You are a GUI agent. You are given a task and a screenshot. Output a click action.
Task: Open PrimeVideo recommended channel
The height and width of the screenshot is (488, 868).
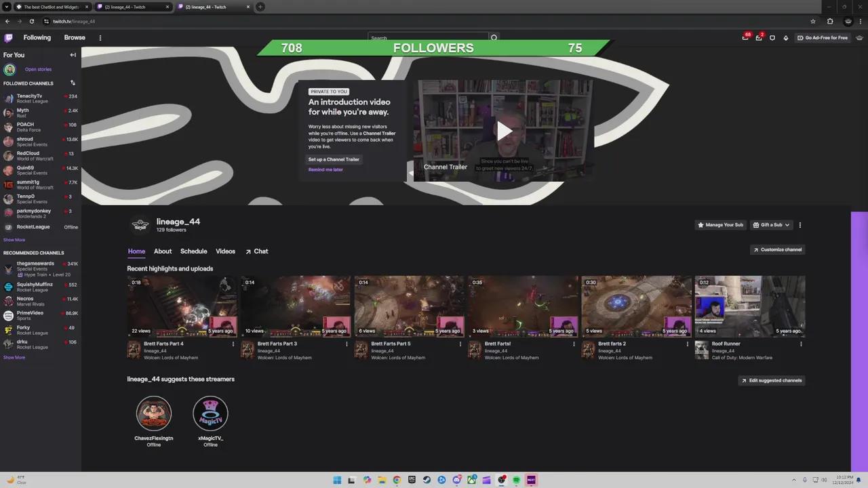[x=41, y=315]
